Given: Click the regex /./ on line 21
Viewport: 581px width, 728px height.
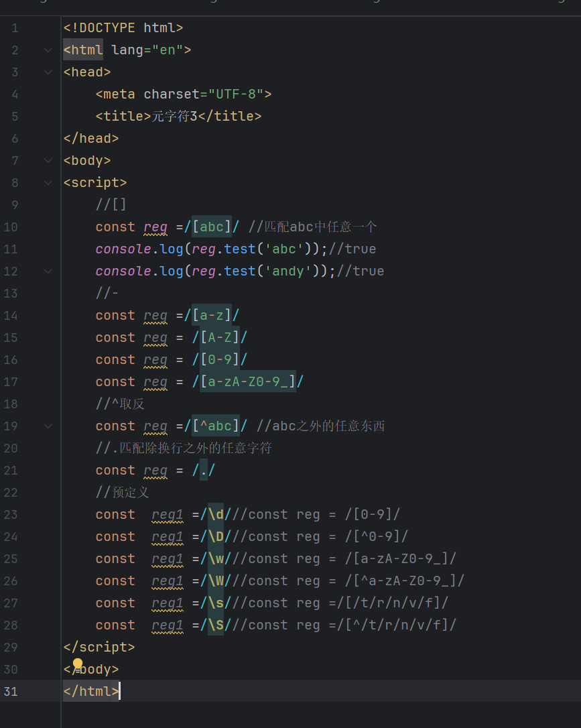Looking at the screenshot, I should (x=204, y=471).
